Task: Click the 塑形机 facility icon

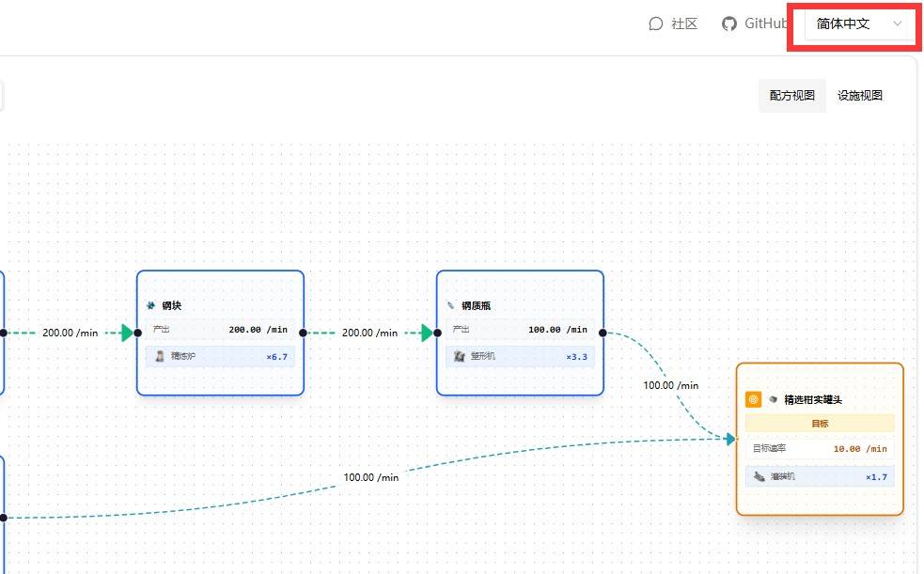Action: click(460, 357)
